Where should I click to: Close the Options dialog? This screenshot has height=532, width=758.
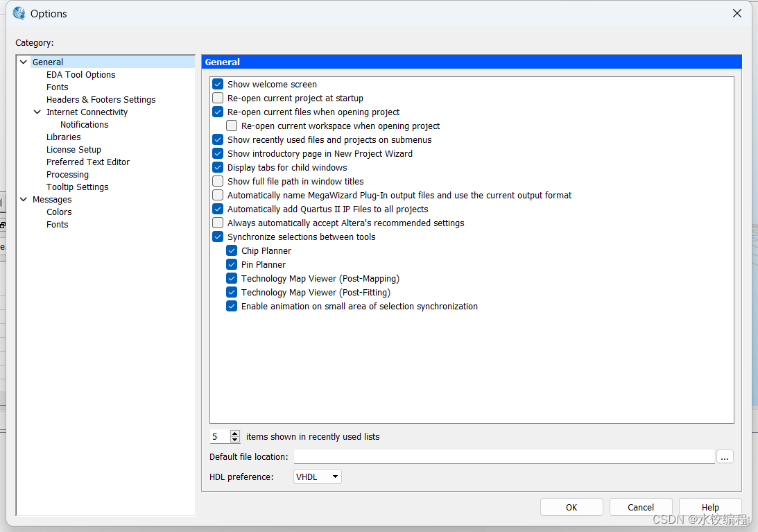coord(737,13)
